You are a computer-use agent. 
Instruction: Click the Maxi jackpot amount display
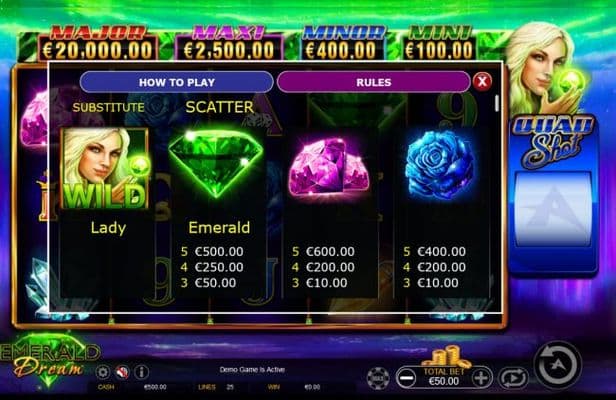point(229,50)
